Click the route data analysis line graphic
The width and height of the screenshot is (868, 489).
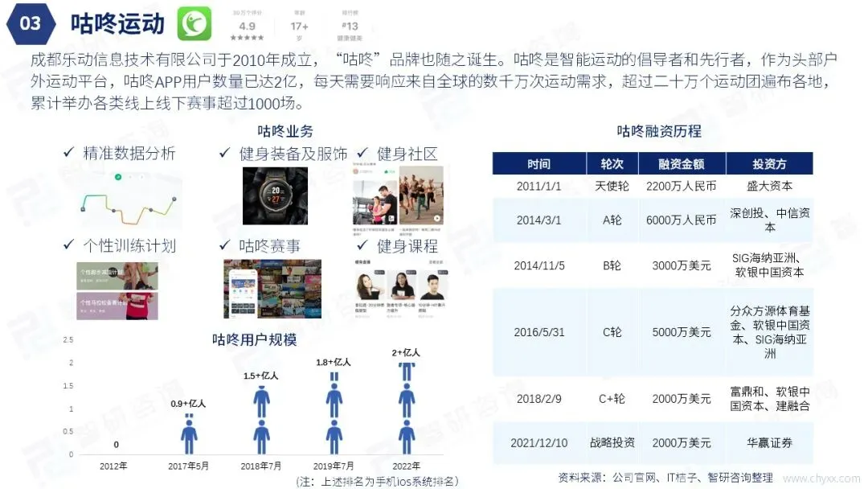click(129, 200)
